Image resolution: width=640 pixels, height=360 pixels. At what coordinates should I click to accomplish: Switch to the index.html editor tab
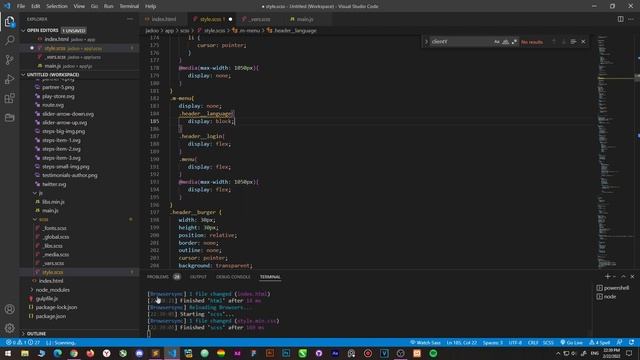tap(164, 19)
